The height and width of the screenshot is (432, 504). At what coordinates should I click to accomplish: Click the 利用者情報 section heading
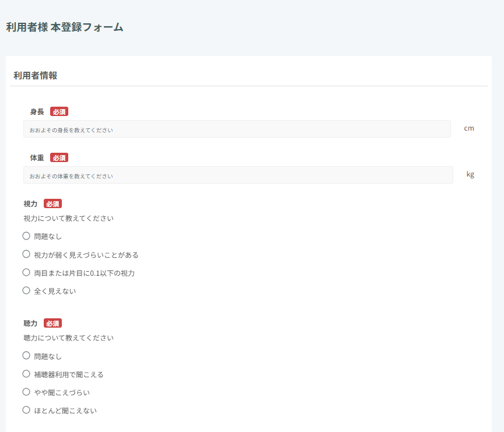click(35, 75)
